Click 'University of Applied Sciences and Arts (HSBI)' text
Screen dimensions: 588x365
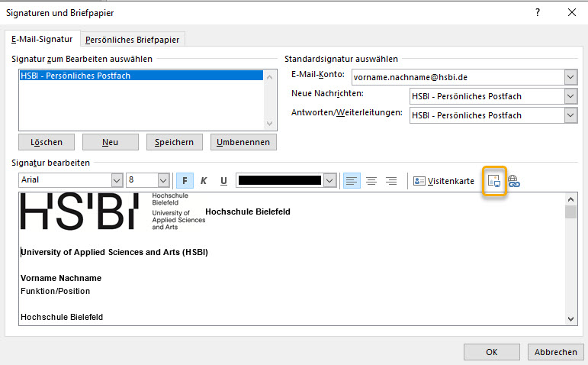click(114, 252)
